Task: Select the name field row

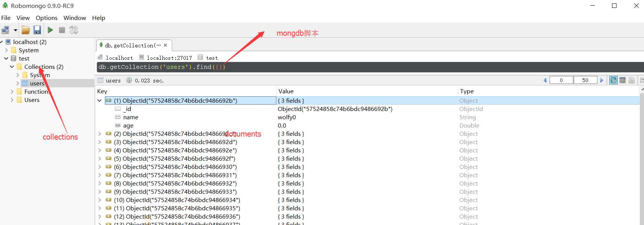Action: tap(368, 117)
